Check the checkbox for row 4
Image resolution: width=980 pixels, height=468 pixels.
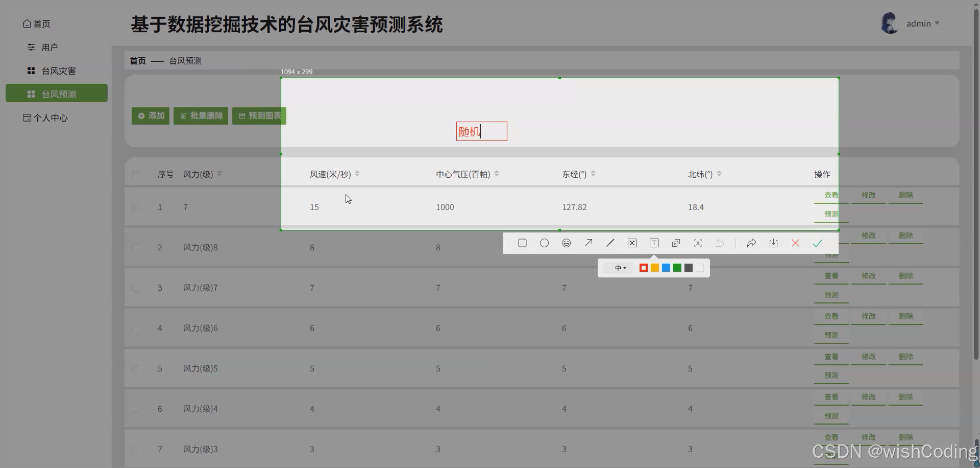click(x=136, y=329)
